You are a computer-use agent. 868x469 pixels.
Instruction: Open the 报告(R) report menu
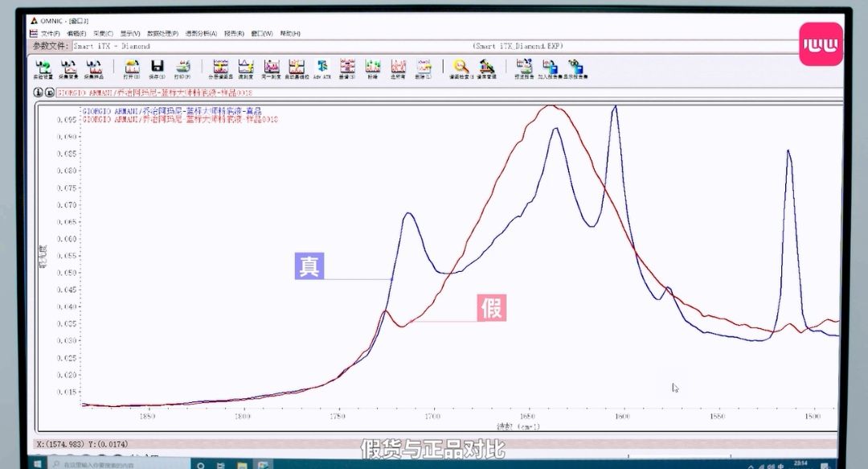coord(234,34)
